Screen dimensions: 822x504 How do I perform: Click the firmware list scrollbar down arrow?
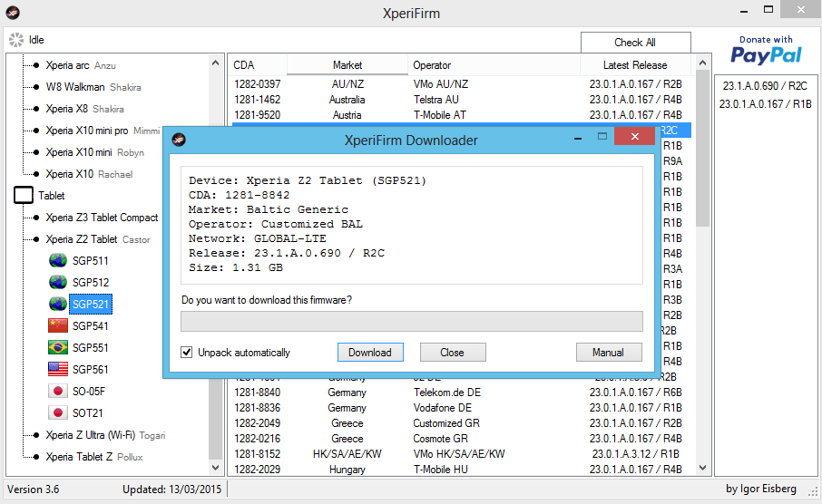tap(702, 468)
